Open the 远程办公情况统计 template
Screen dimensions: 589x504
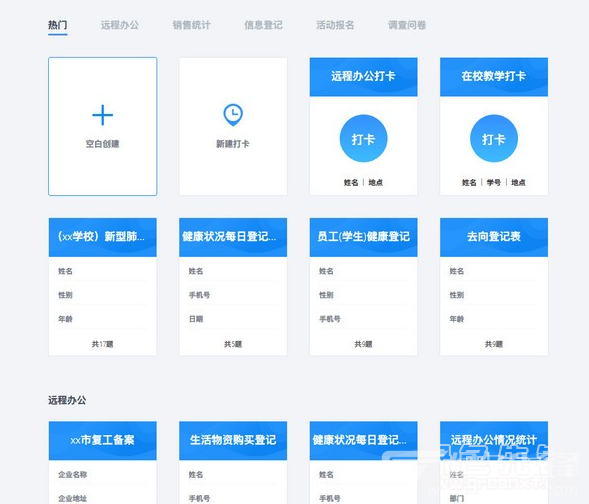click(x=494, y=440)
